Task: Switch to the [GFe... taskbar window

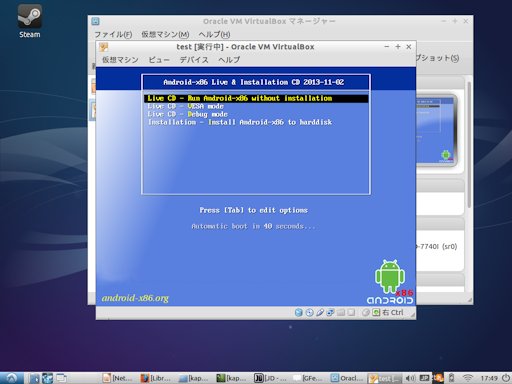Action: coord(308,378)
